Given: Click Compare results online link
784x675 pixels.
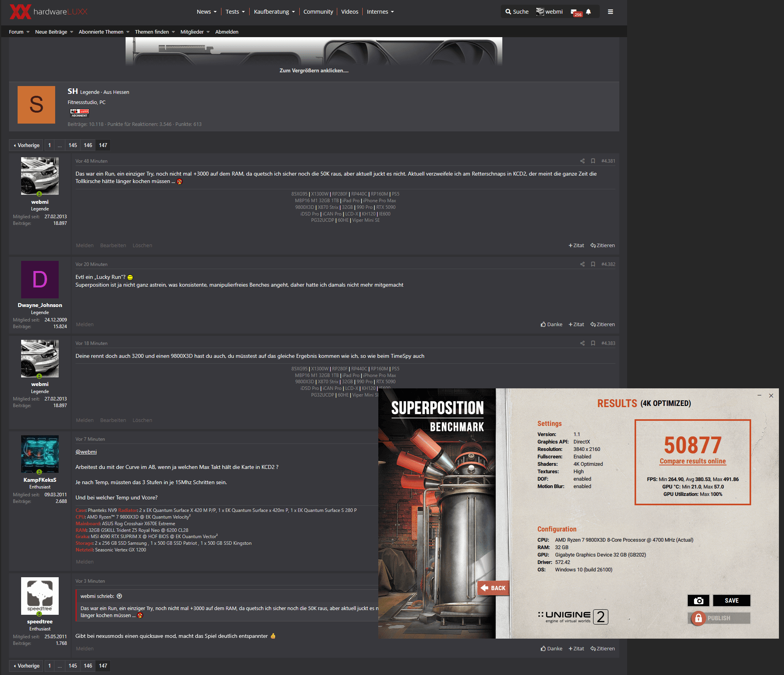Looking at the screenshot, I should coord(692,461).
